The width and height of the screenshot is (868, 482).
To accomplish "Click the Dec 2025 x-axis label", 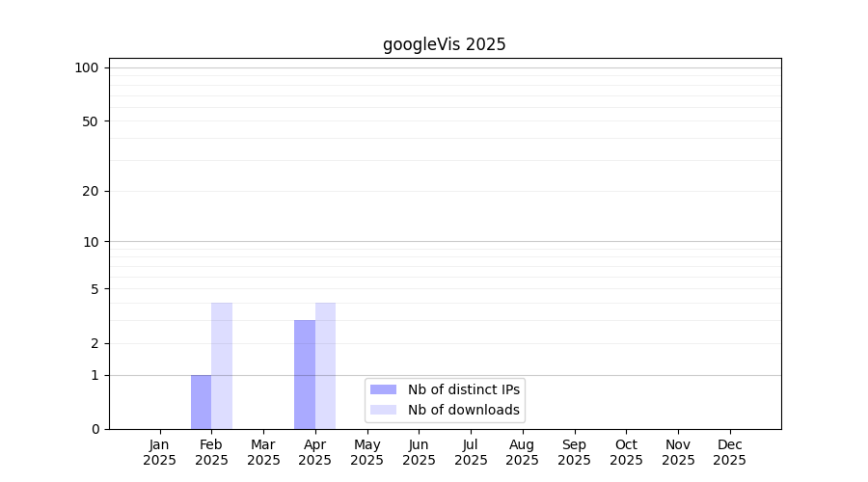I will pyautogui.click(x=729, y=452).
